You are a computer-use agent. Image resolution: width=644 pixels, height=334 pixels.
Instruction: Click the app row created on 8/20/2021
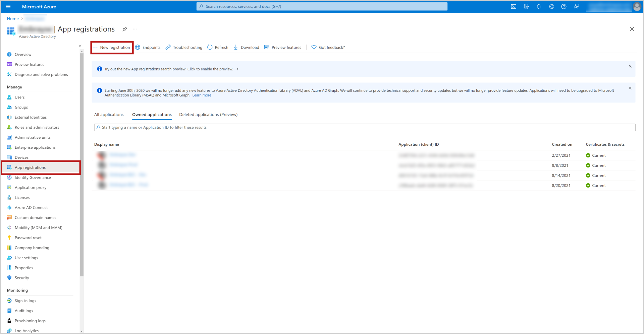click(365, 186)
